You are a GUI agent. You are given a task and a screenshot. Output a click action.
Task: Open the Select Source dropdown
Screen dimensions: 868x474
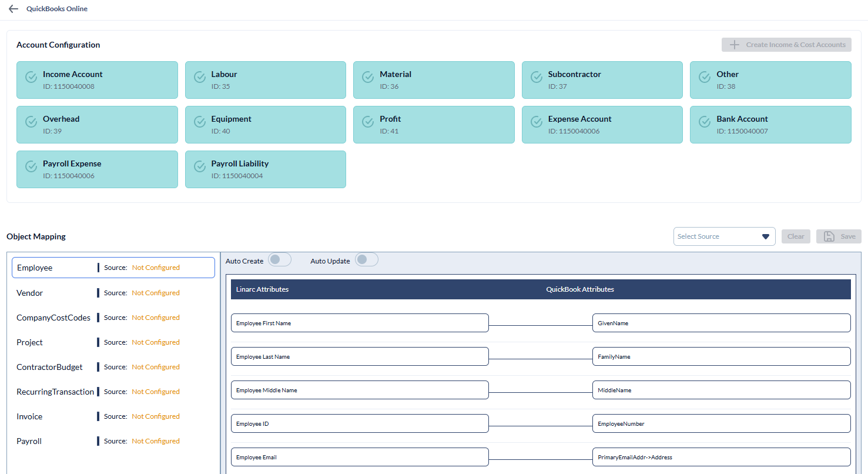(x=725, y=236)
